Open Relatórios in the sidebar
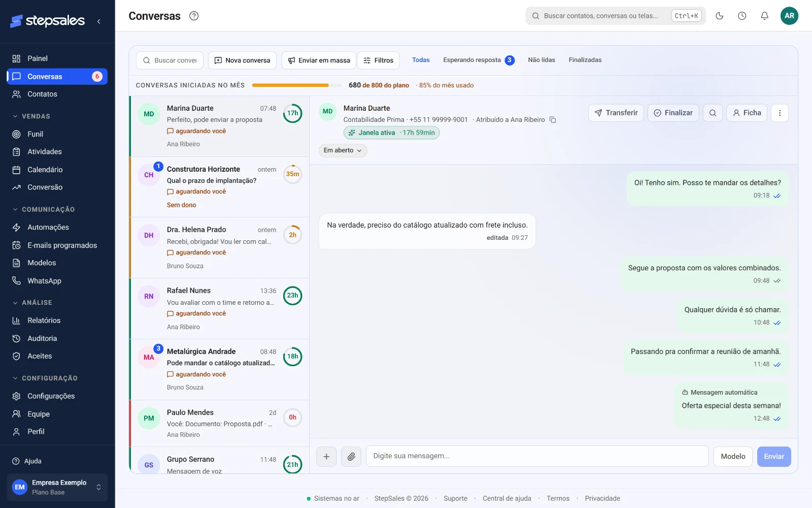Screen dimensions: 812x508 pos(57,321)
